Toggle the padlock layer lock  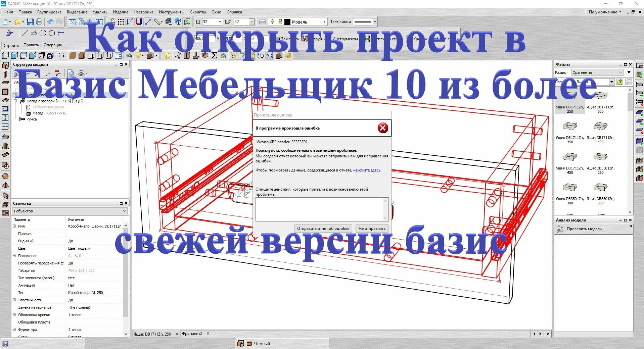280,22
